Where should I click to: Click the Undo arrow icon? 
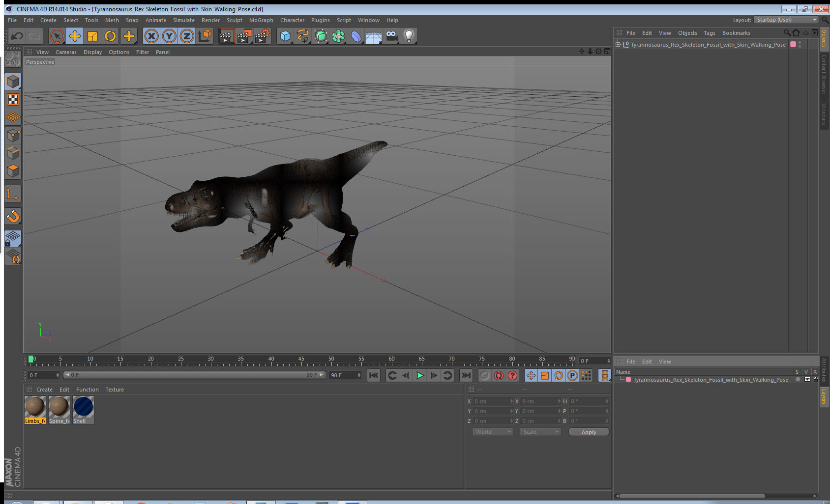point(17,36)
